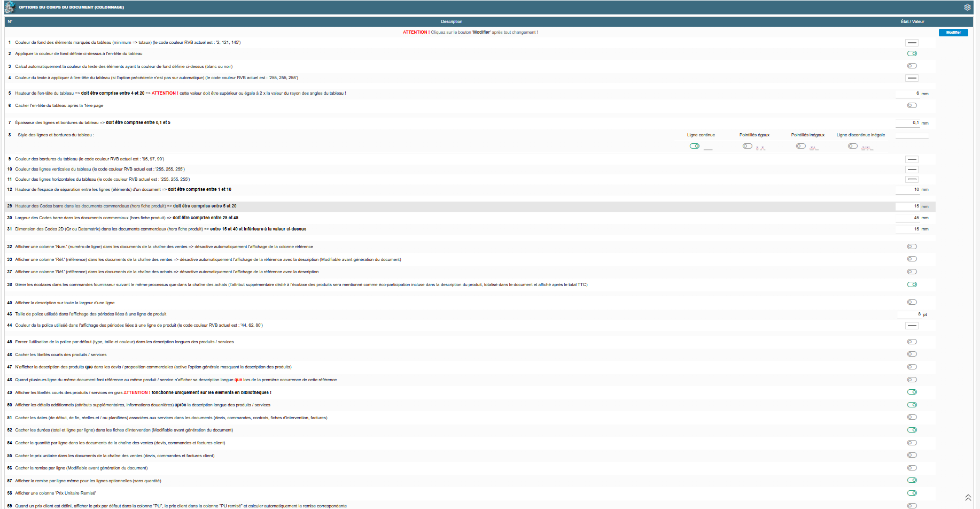Toggle row 51 hide service dates
The height and width of the screenshot is (509, 980).
click(x=912, y=417)
